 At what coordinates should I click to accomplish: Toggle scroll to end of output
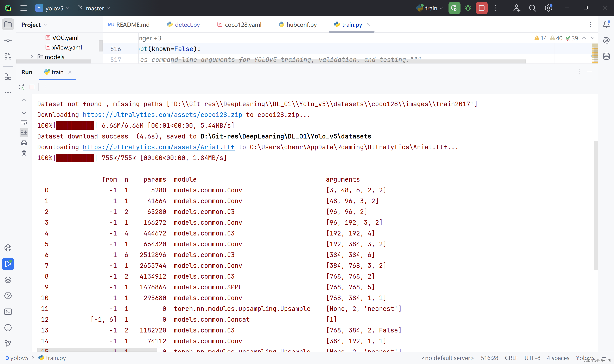click(24, 133)
